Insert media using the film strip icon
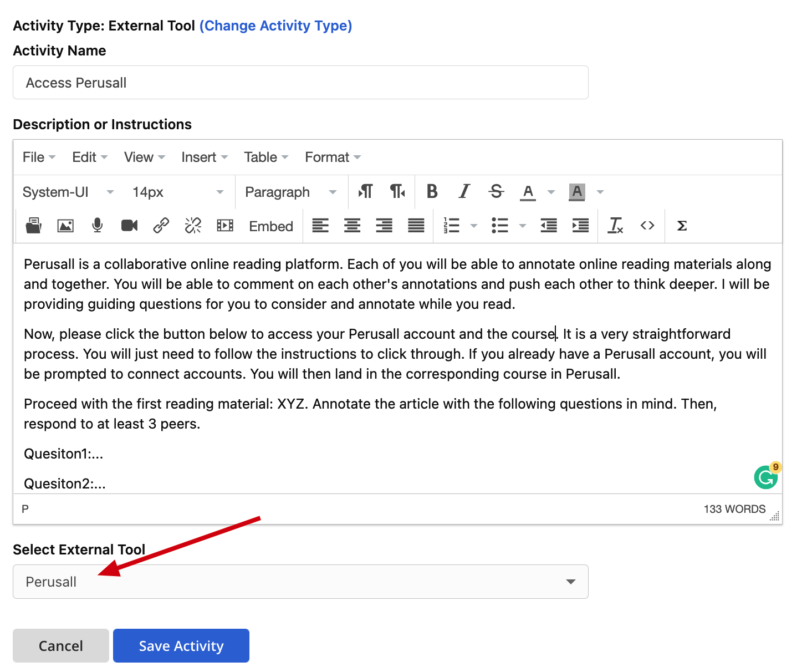 coord(225,226)
